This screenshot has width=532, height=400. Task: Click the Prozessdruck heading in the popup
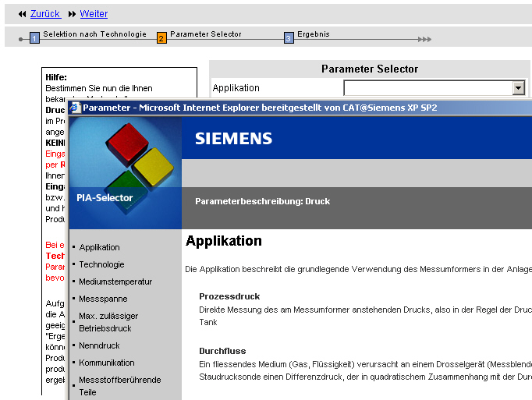229,296
